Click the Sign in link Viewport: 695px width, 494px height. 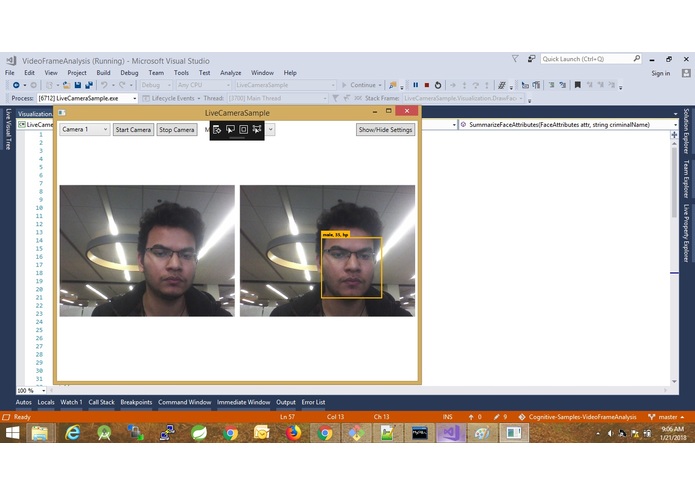(x=661, y=73)
